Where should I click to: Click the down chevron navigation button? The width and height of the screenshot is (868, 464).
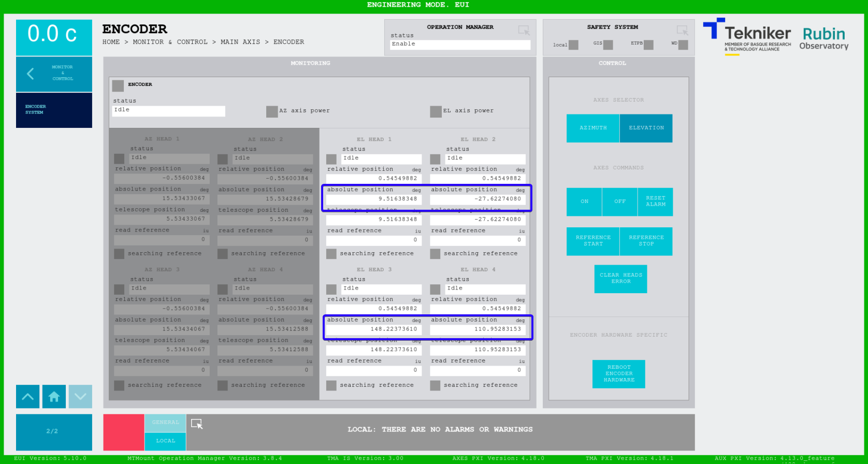(80, 397)
